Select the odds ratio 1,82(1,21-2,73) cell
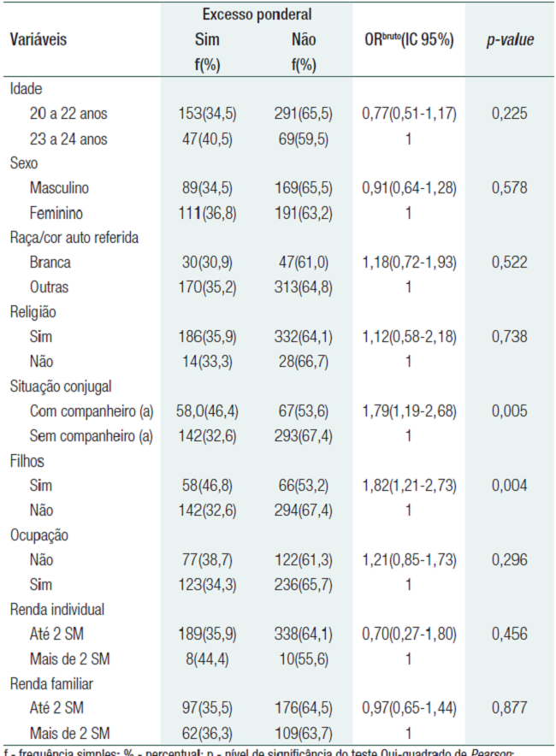 (409, 486)
